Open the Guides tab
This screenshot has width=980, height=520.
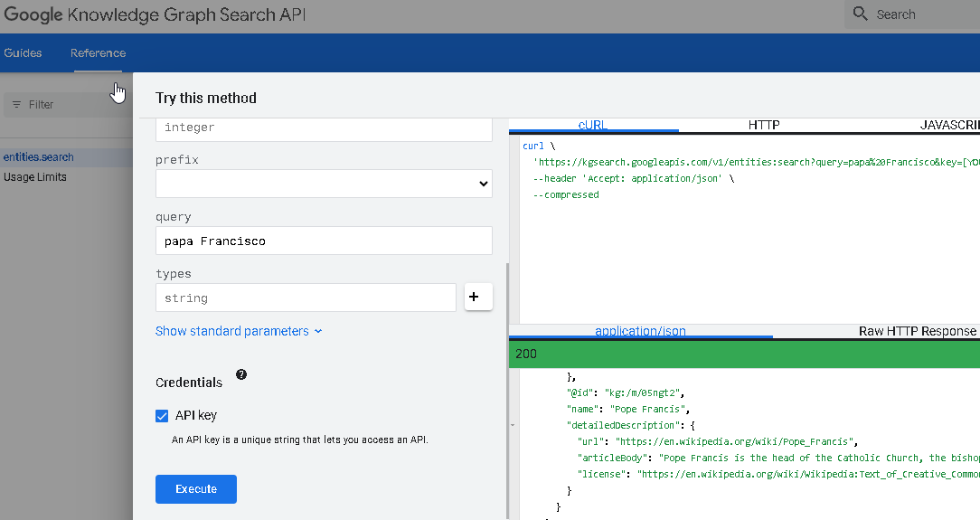coord(24,53)
